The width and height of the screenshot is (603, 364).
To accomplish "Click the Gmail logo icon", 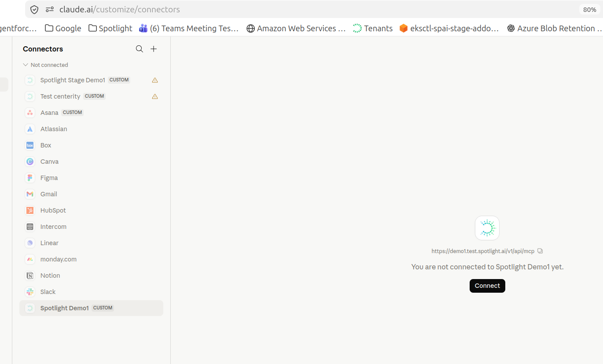I will (x=30, y=194).
